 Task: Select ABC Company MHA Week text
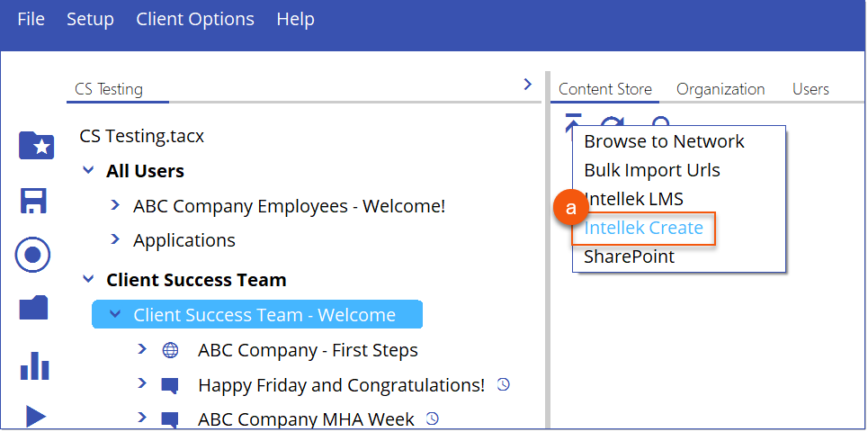306,419
